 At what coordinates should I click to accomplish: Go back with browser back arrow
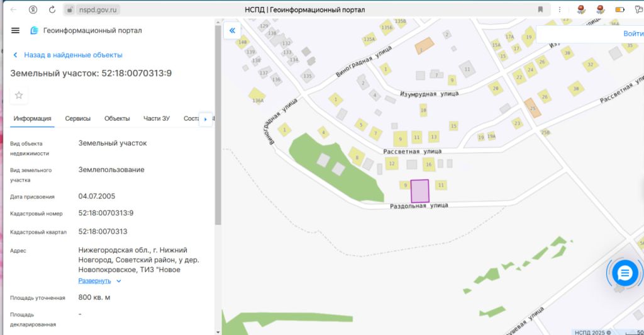click(x=14, y=9)
